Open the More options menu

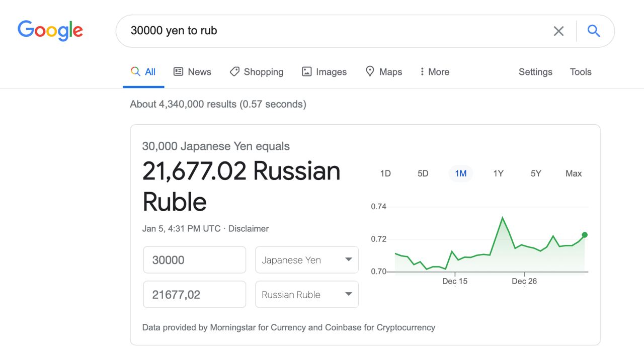434,72
